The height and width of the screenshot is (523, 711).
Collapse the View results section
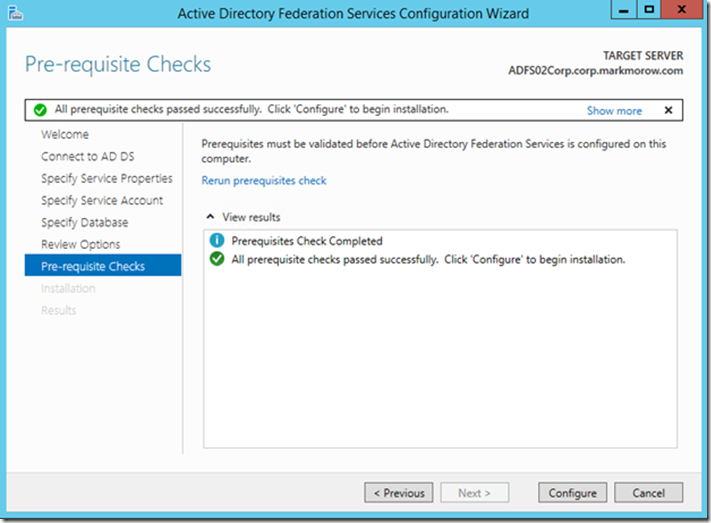pos(210,217)
